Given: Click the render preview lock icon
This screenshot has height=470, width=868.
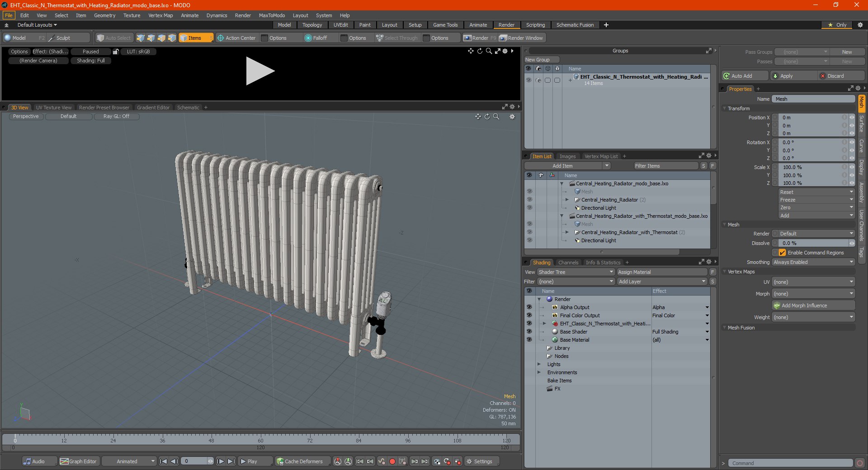Looking at the screenshot, I should 116,52.
